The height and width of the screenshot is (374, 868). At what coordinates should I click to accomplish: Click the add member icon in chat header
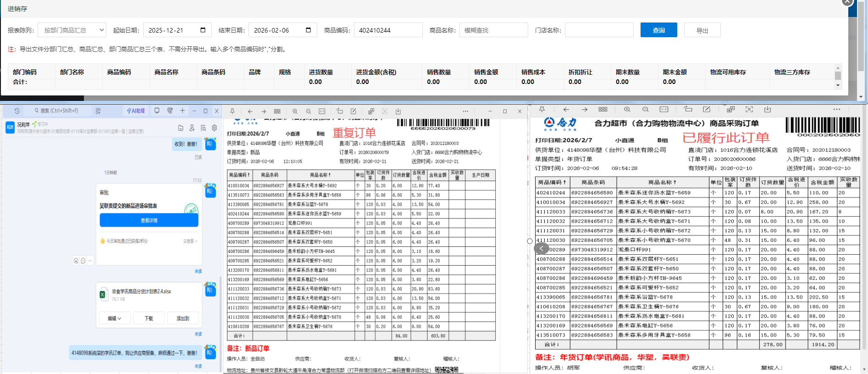(x=192, y=128)
